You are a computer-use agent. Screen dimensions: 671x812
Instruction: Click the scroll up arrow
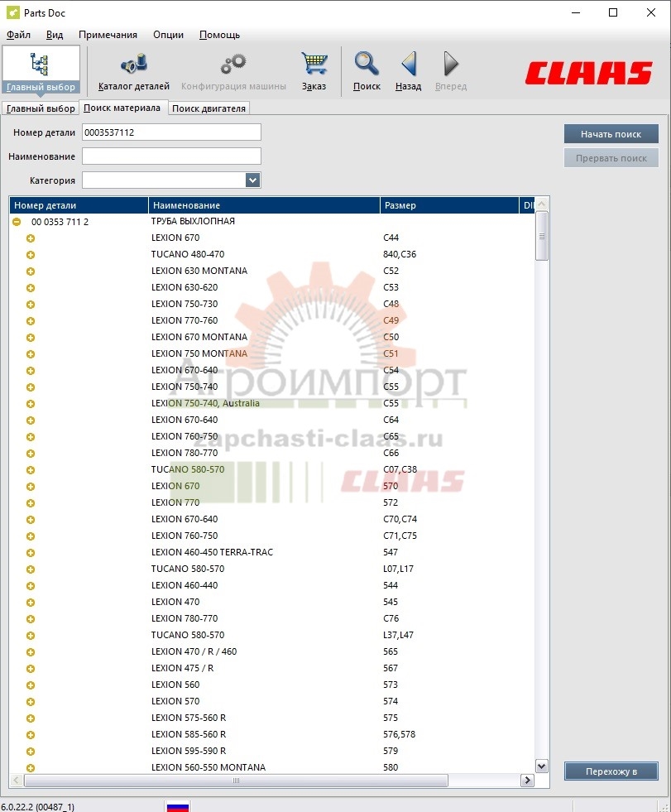(x=542, y=204)
